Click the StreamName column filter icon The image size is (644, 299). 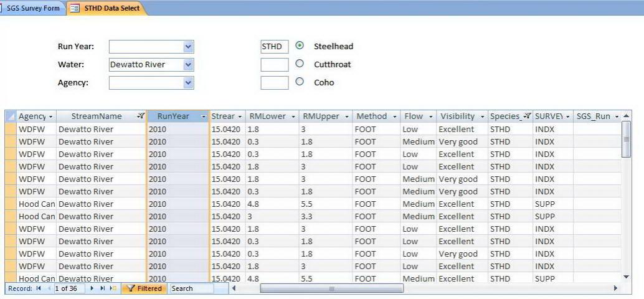point(141,116)
